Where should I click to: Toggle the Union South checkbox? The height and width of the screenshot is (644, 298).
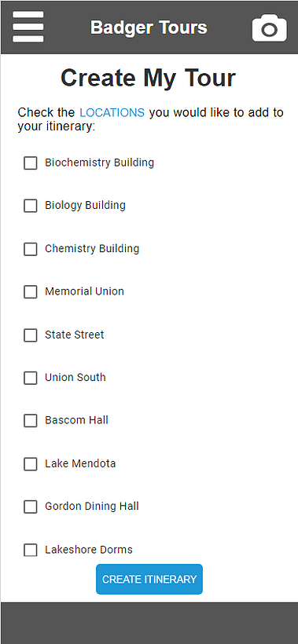pyautogui.click(x=31, y=378)
